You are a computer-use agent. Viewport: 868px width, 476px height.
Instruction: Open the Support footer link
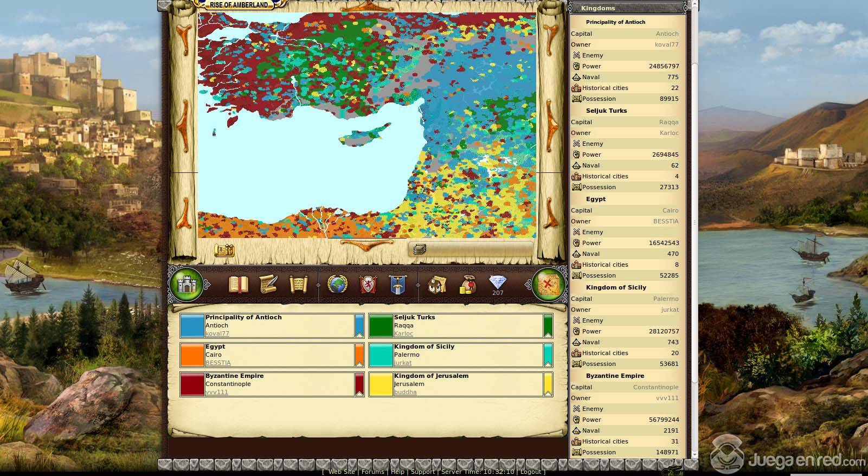422,472
